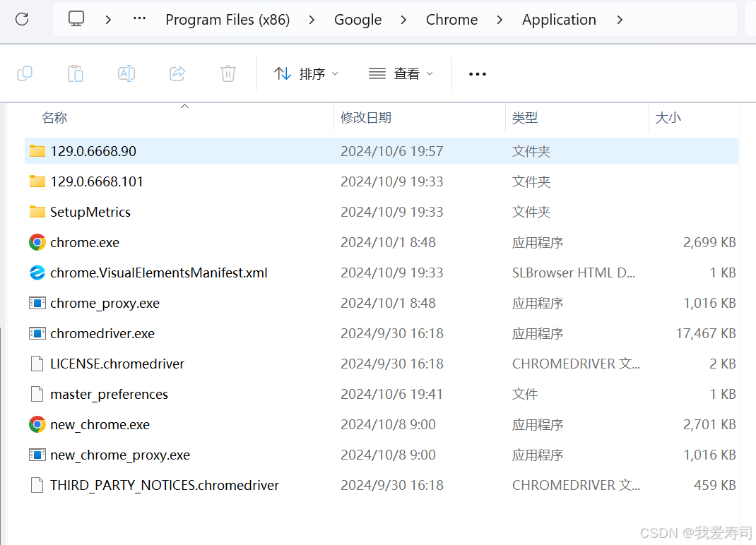Viewport: 756px width, 545px height.
Task: Go to Program Files (x86) breadcrumb
Action: 228,20
